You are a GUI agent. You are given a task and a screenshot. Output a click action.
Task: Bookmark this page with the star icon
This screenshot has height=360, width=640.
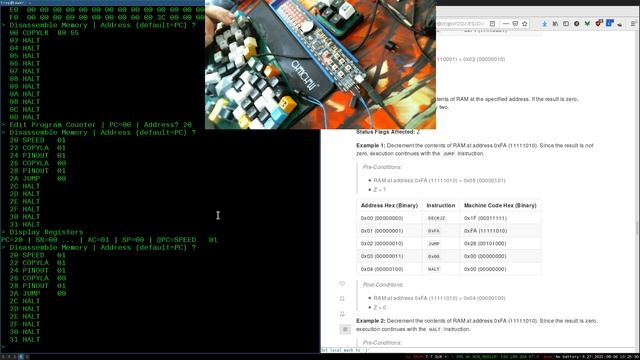(525, 24)
